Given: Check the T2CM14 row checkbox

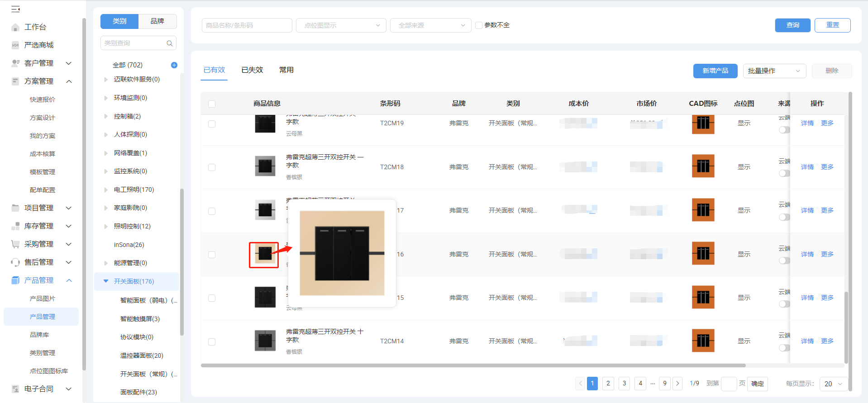Looking at the screenshot, I should click(x=212, y=342).
